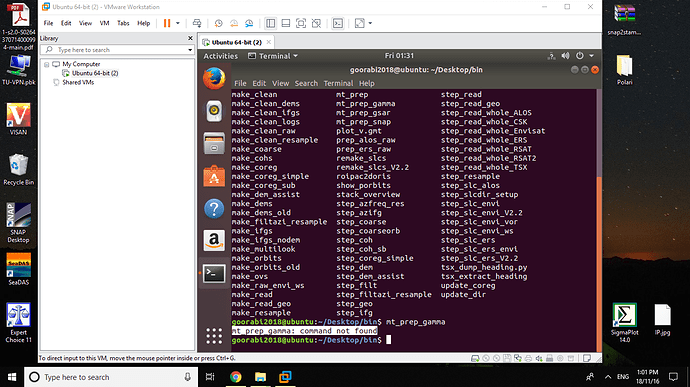Click network adapter status icon
Screen dimensions: 690x387
click(x=518, y=358)
